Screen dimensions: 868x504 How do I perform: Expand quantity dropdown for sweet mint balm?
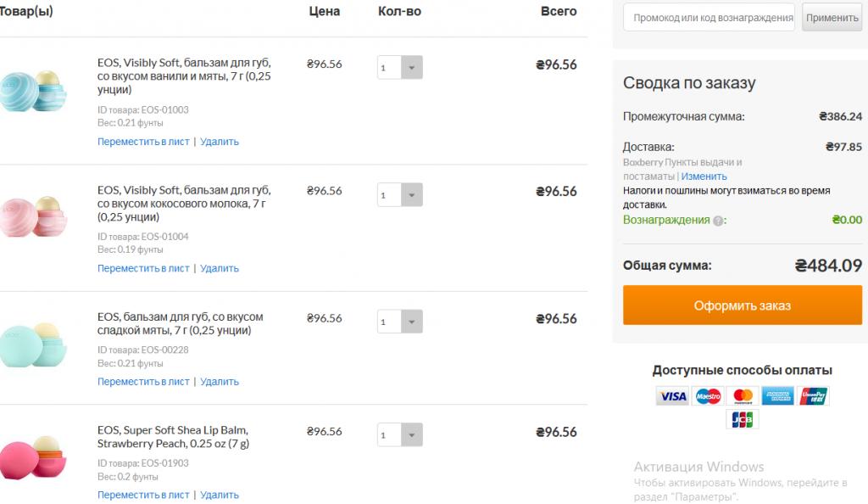pyautogui.click(x=411, y=322)
